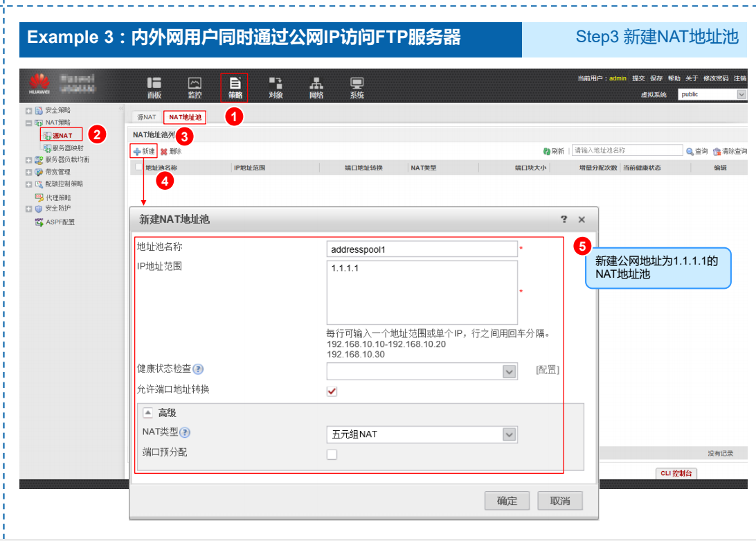This screenshot has height=541, width=756.
Task: Open the 监控 monitoring icon
Action: point(195,85)
